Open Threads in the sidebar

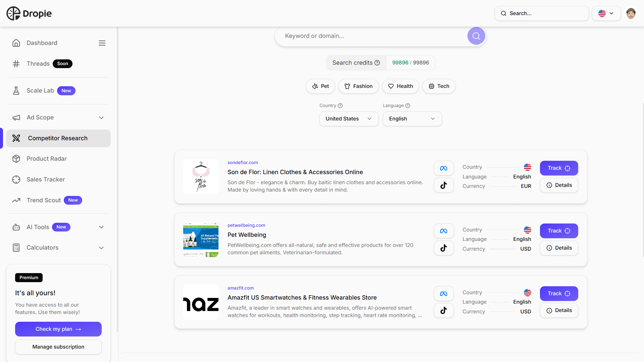[x=38, y=64]
